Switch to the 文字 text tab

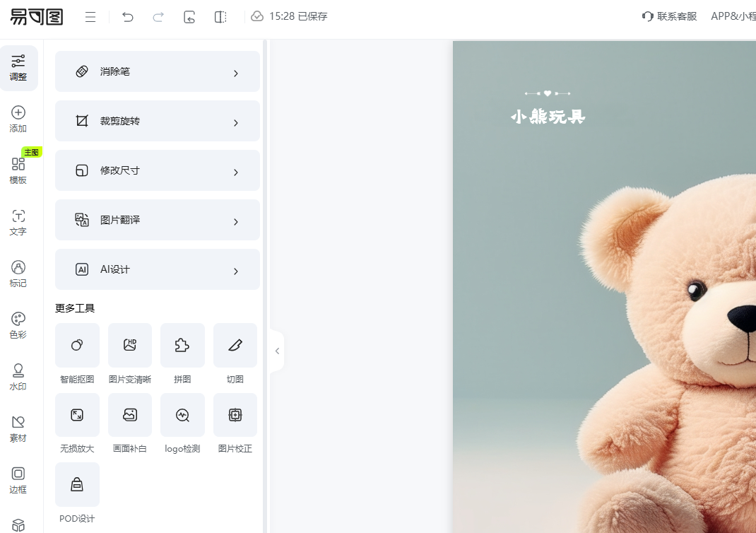(18, 222)
